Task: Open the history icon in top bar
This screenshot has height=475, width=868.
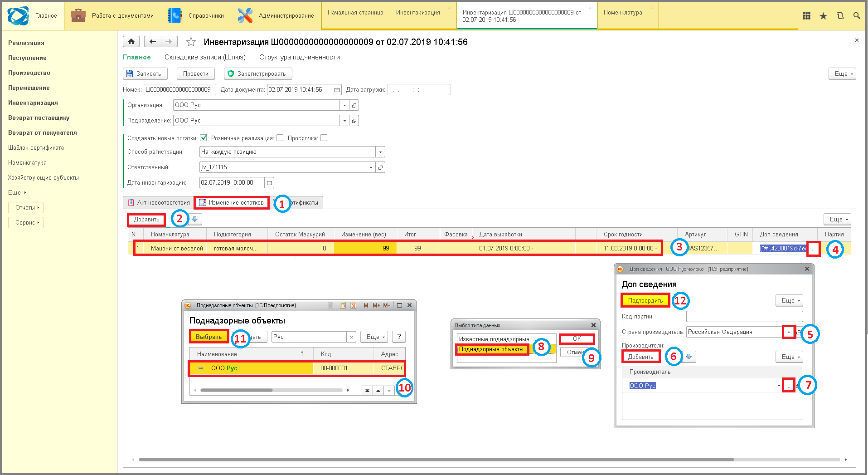Action: click(x=840, y=16)
